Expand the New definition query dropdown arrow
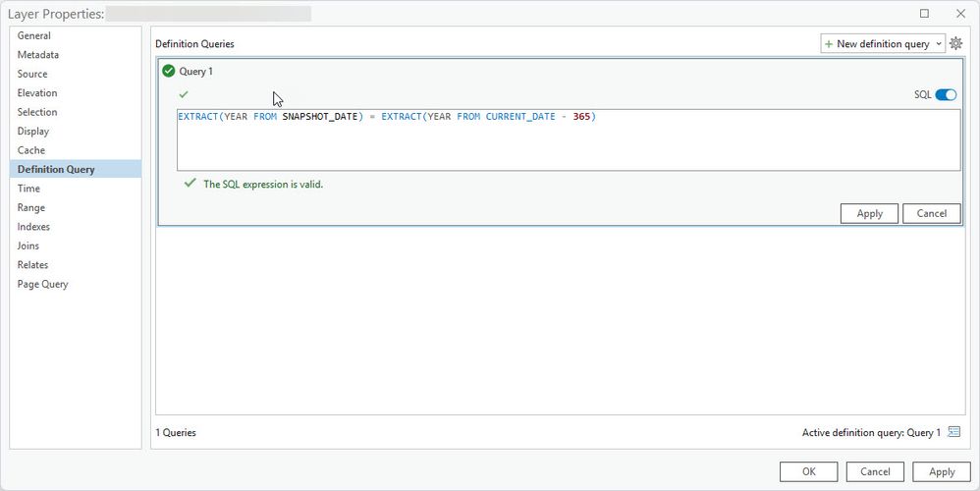The image size is (980, 491). 939,44
